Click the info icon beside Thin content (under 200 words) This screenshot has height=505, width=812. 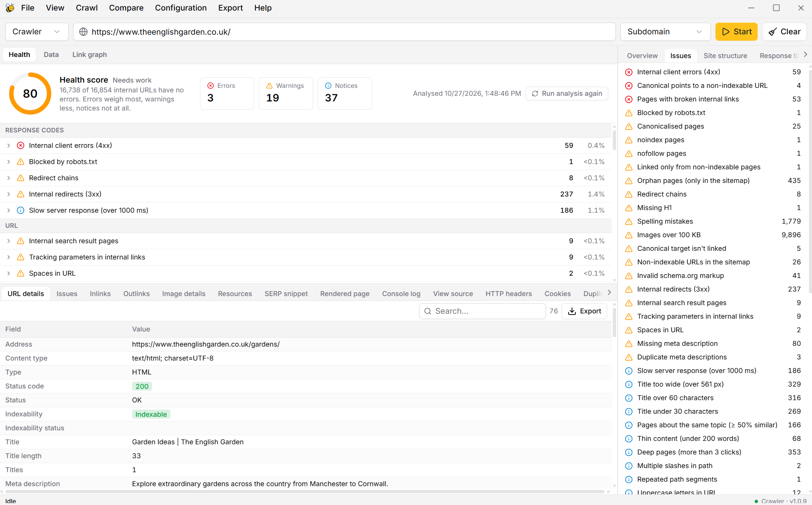629,439
